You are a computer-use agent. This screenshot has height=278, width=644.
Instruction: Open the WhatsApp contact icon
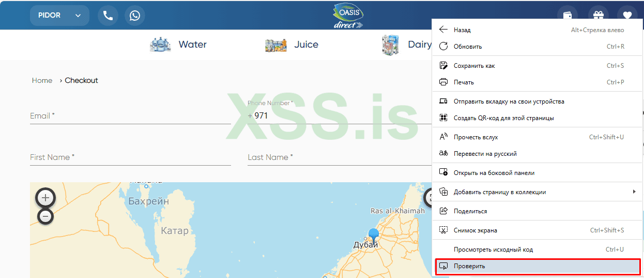(135, 16)
